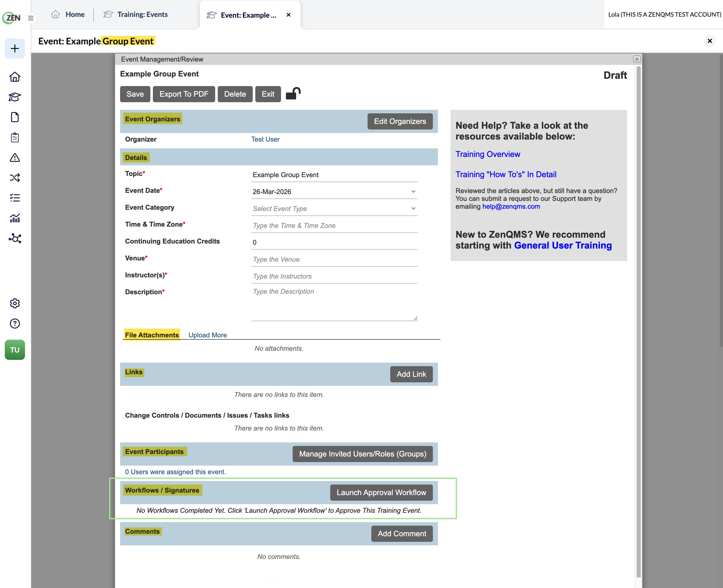Open the Help question mark icon
Image resolution: width=723 pixels, height=588 pixels.
point(15,324)
